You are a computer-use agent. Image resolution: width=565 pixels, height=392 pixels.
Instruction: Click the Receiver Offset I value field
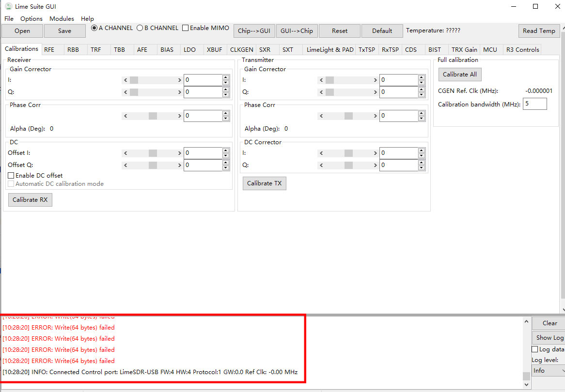[x=203, y=153]
